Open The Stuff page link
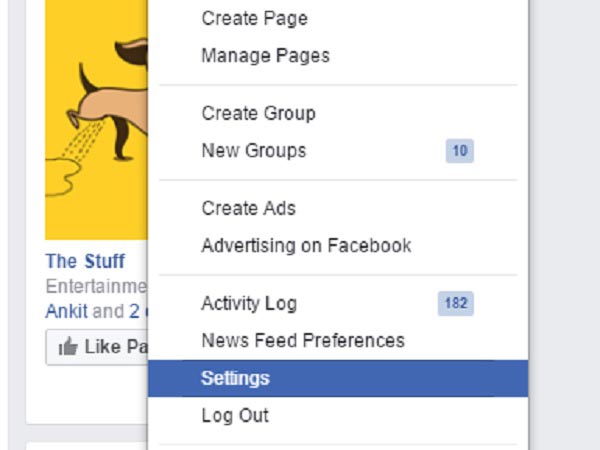Image resolution: width=600 pixels, height=450 pixels. tap(85, 261)
